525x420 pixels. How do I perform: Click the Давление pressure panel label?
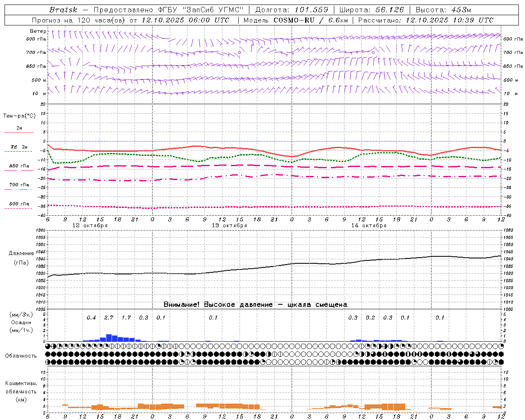pyautogui.click(x=21, y=253)
